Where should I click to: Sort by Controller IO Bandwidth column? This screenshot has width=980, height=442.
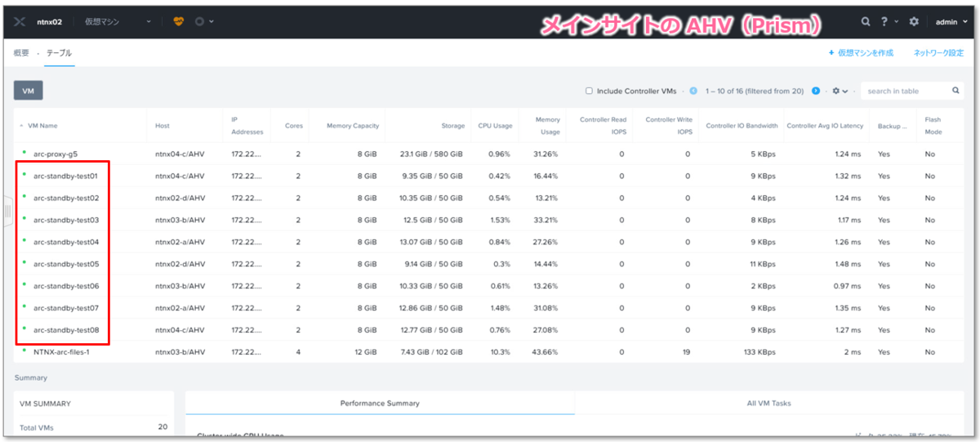(742, 126)
